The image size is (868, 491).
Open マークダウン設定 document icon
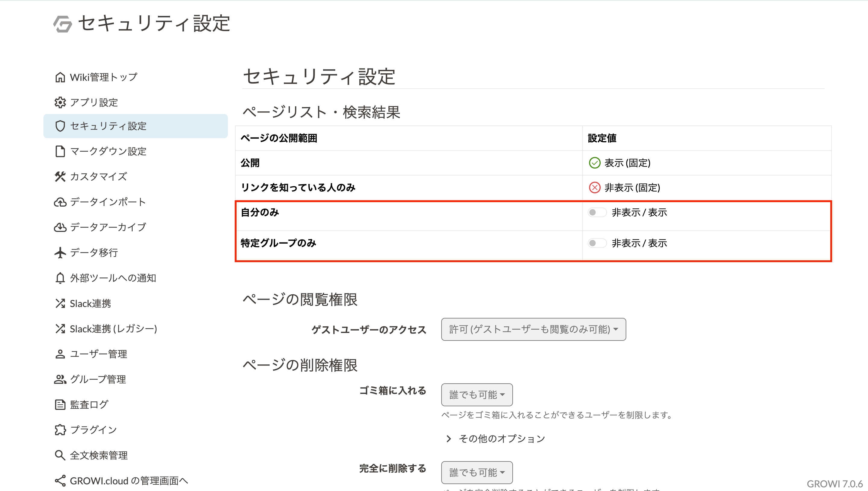(x=108, y=152)
